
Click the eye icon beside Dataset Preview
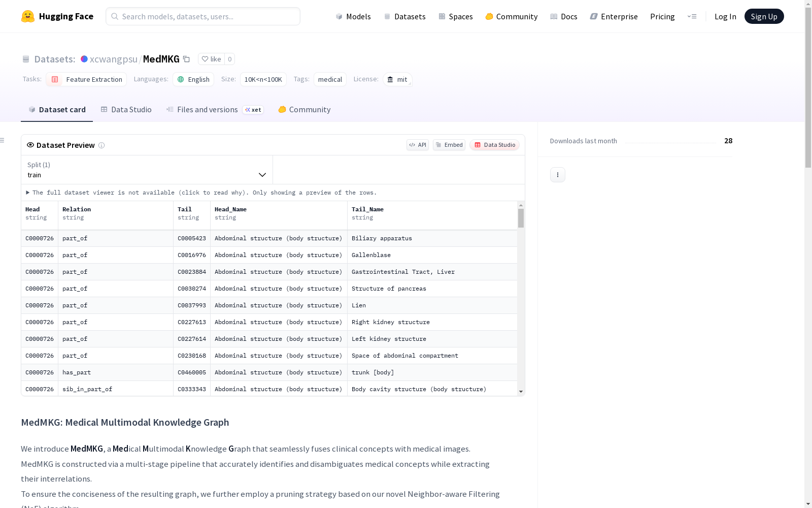tap(30, 145)
